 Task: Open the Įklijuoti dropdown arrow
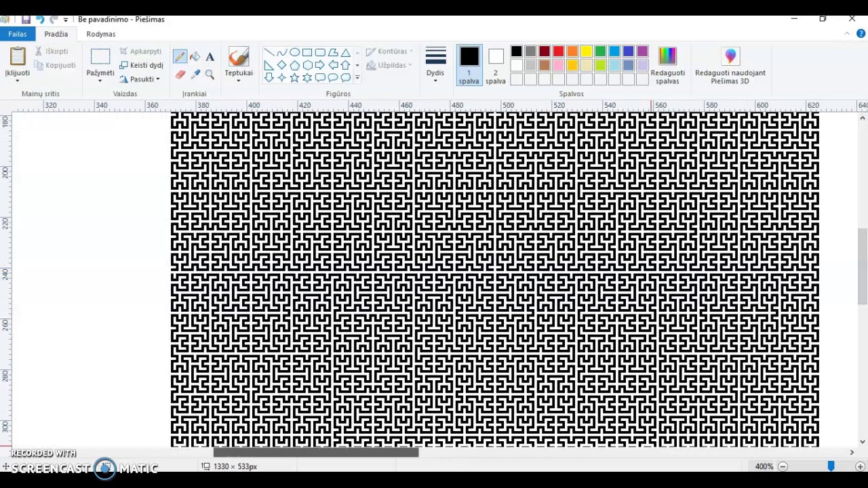18,81
